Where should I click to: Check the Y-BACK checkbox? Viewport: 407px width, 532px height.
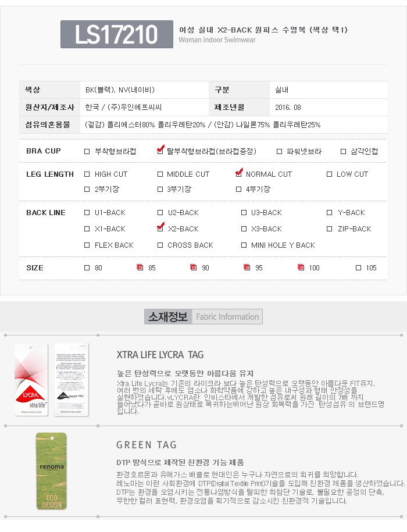pos(330,213)
